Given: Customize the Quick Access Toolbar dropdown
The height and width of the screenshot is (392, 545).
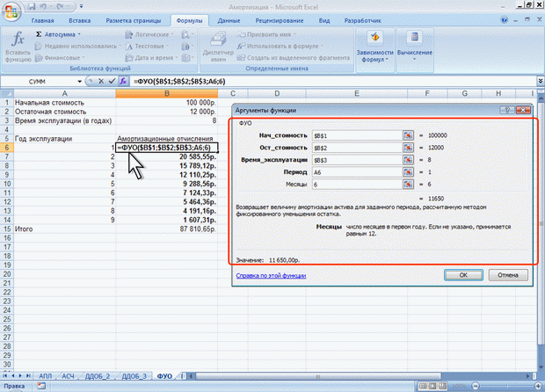Looking at the screenshot, I should pyautogui.click(x=81, y=6).
